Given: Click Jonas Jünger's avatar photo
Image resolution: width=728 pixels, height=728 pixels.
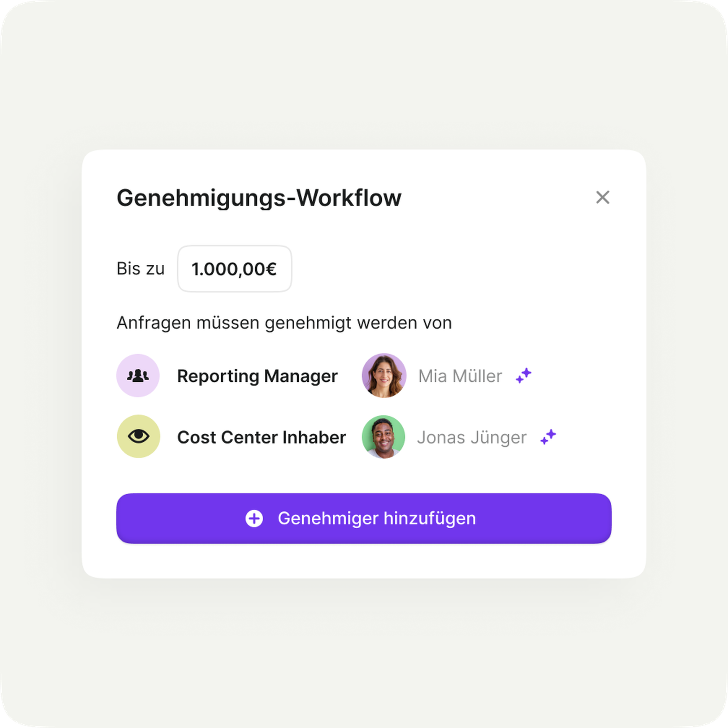Looking at the screenshot, I should (x=383, y=437).
